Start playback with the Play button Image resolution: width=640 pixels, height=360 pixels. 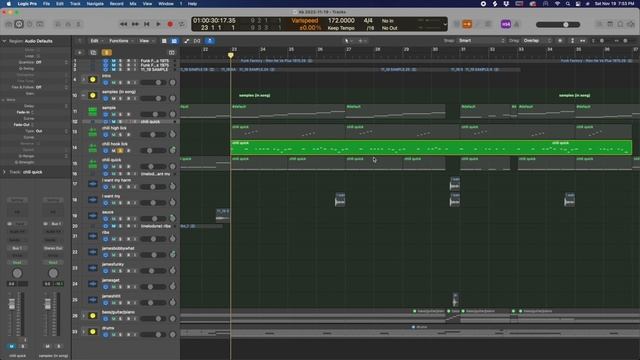point(158,24)
